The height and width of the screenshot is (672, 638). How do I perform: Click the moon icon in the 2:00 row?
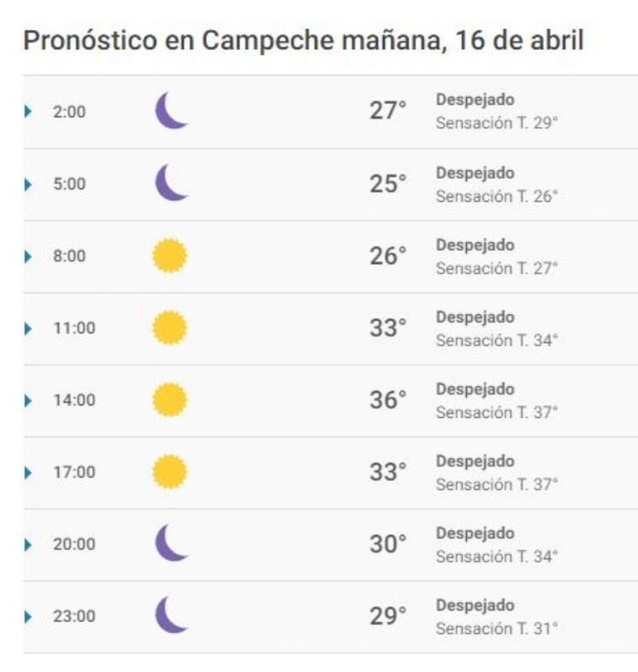click(x=171, y=110)
